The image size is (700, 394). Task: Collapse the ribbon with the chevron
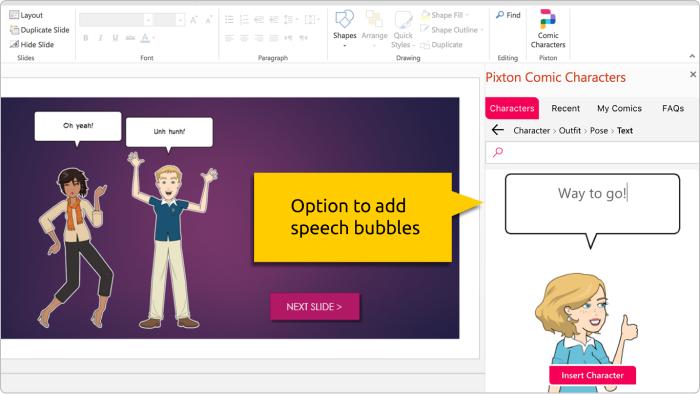692,56
